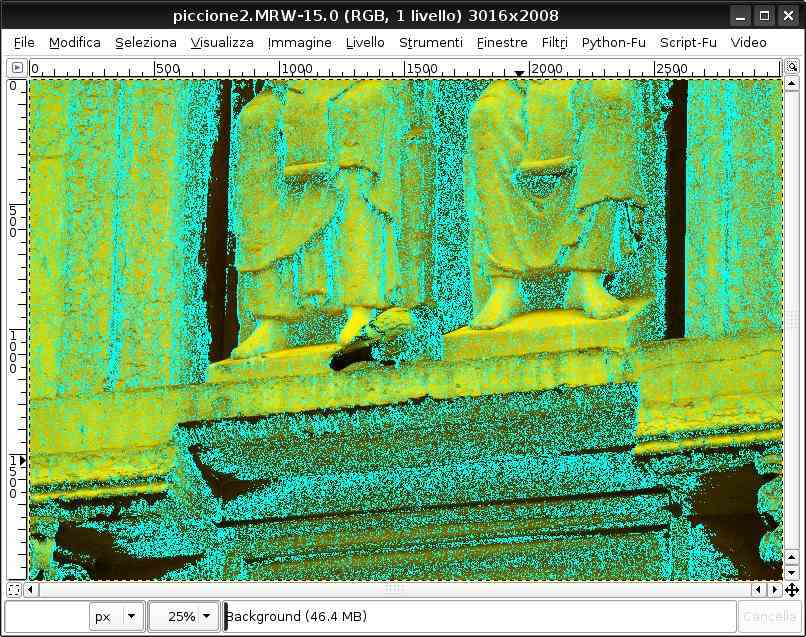Open the Filtri menu

(x=554, y=42)
